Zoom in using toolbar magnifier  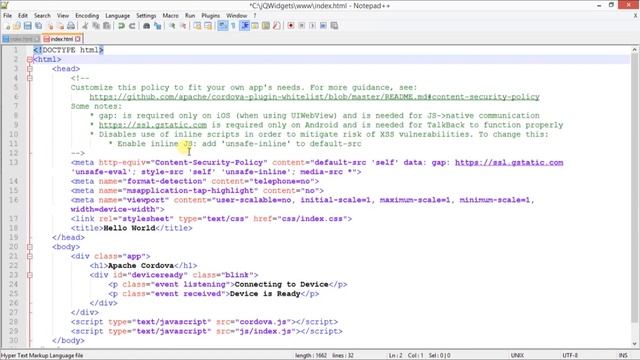point(172,26)
